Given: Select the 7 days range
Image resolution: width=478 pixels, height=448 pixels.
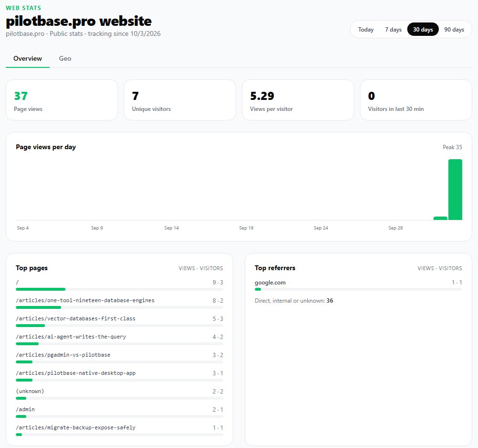Looking at the screenshot, I should click(x=393, y=30).
